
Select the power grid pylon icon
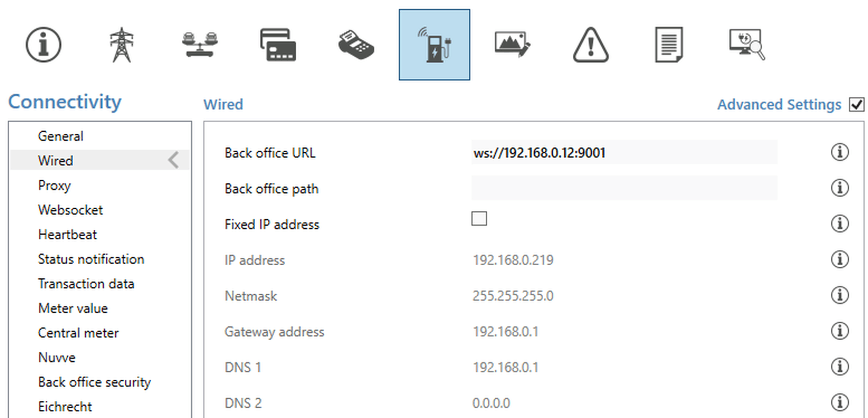(x=122, y=45)
